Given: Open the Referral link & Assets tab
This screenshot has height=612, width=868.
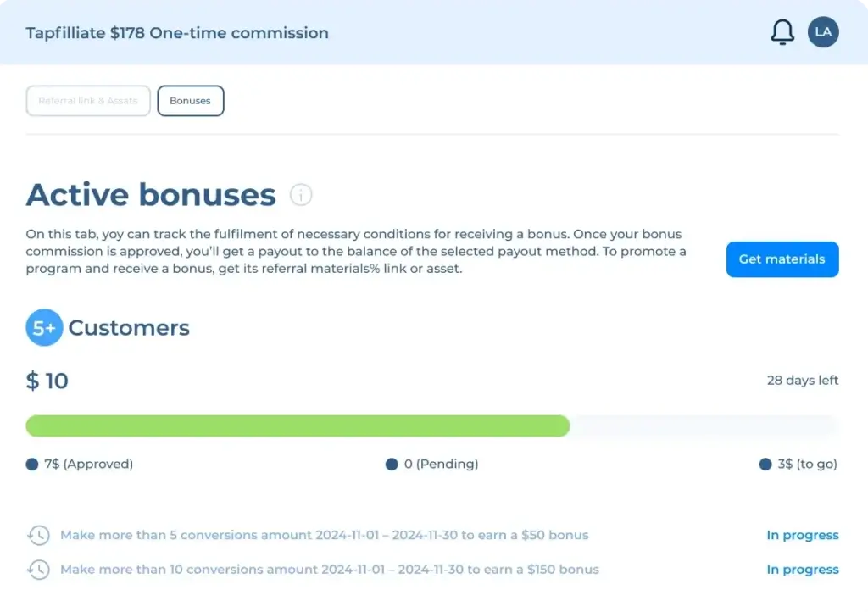Looking at the screenshot, I should pos(87,100).
